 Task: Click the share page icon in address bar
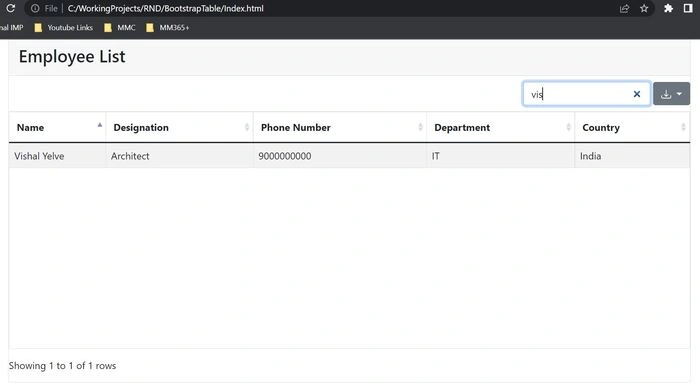tap(624, 8)
